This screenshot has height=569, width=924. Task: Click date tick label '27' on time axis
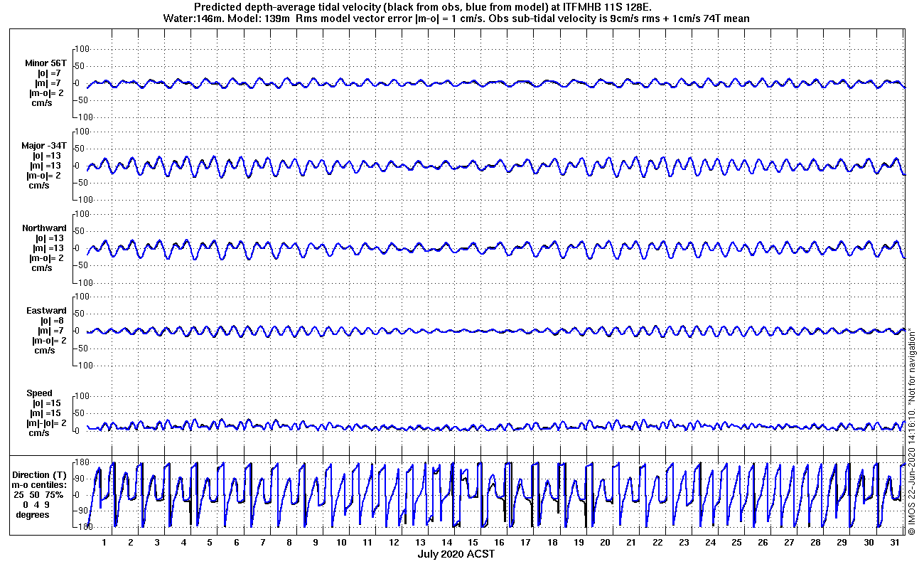789,543
